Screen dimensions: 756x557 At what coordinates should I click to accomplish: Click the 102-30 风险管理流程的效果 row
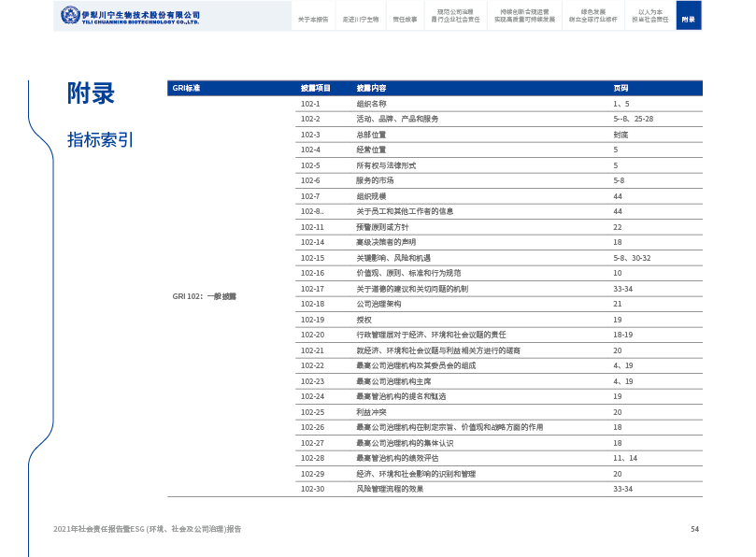click(390, 489)
